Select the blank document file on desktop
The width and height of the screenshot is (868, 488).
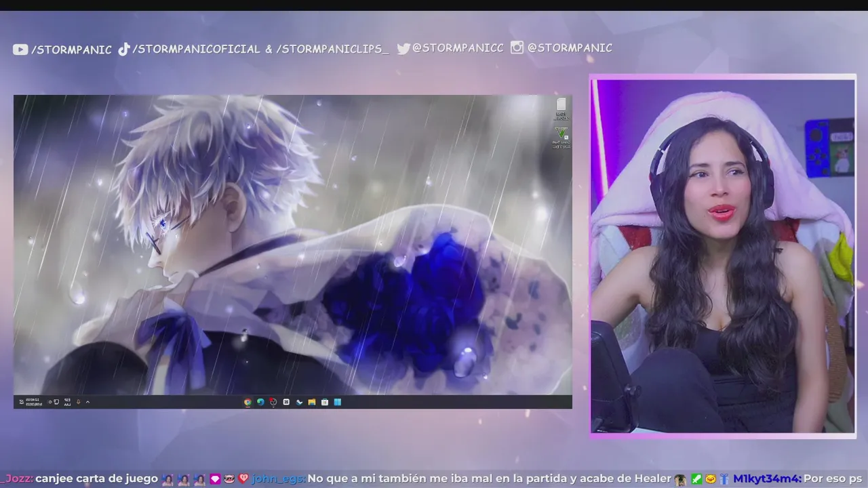[x=561, y=108]
